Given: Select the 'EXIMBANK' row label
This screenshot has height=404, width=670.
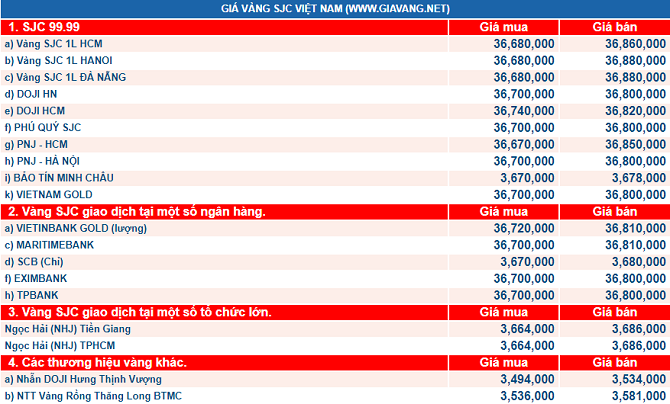Looking at the screenshot, I should tap(36, 278).
